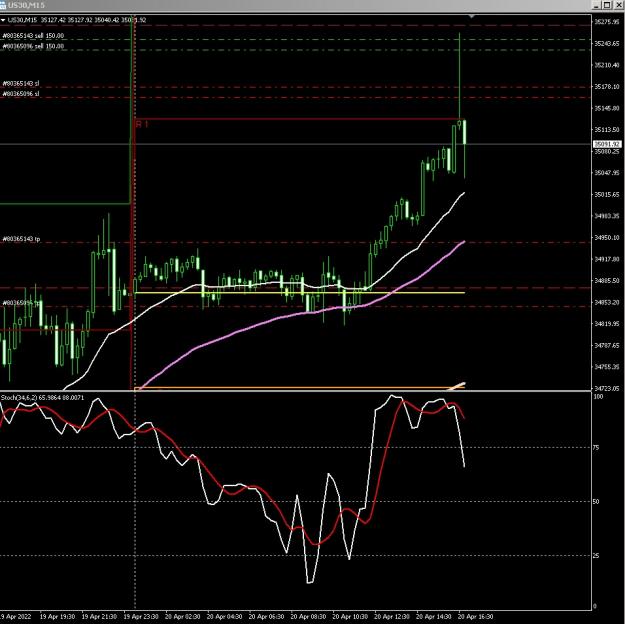Image resolution: width=625 pixels, height=624 pixels.
Task: Click the 20 Apr 10:30 time label
Action: [x=350, y=617]
